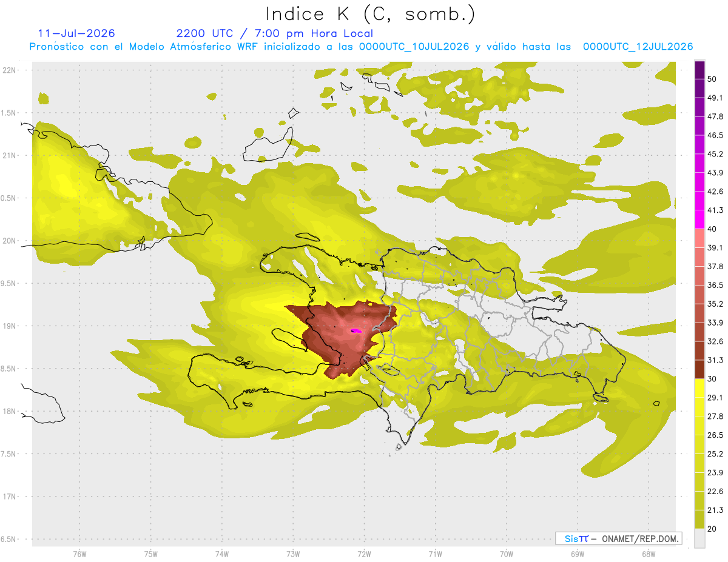Click the colorbar label "22.6"

(715, 491)
